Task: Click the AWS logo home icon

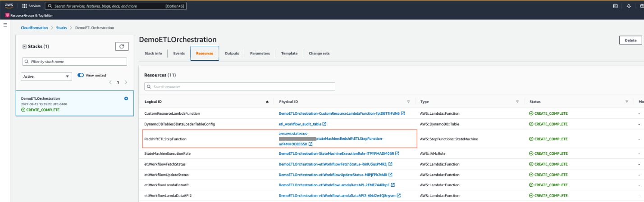Action: [9, 6]
